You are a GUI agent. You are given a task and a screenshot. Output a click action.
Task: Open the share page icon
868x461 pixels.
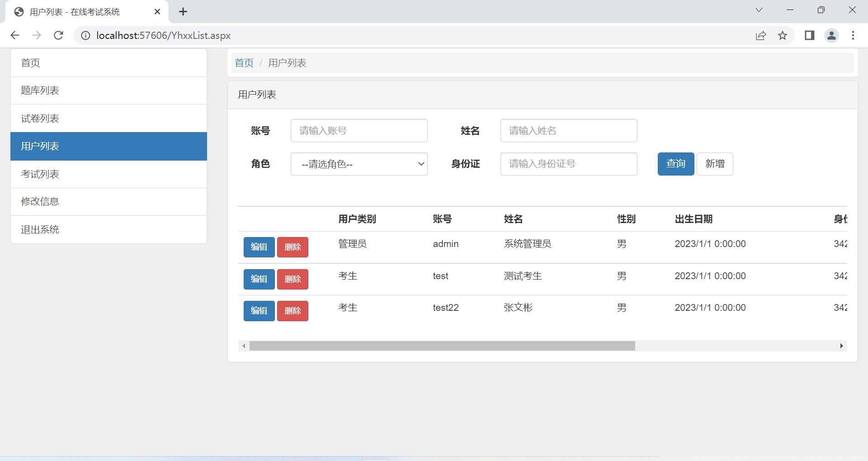coord(761,35)
